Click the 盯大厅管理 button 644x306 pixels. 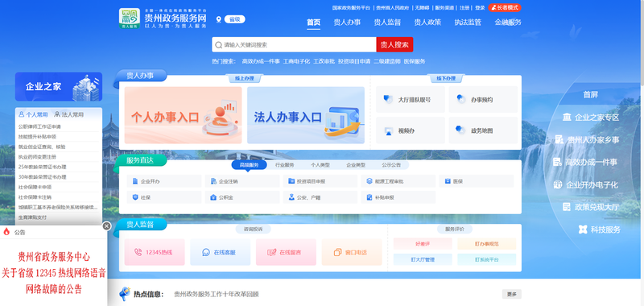pyautogui.click(x=423, y=259)
